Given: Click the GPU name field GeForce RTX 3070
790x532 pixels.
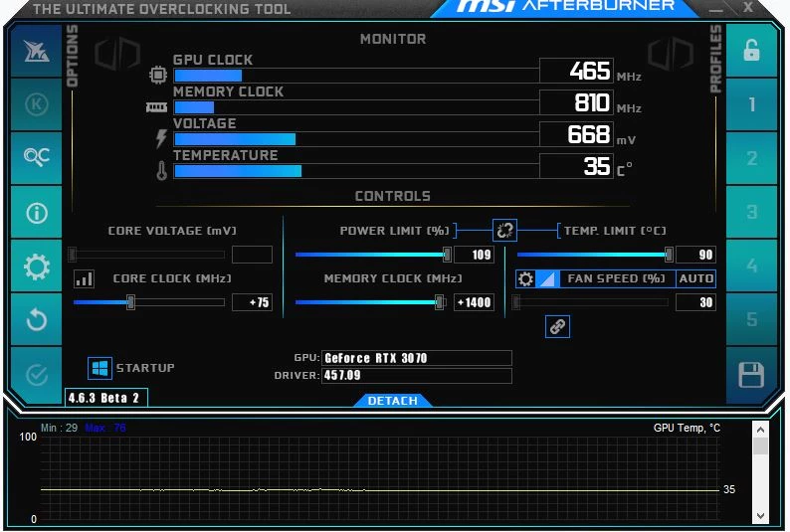Looking at the screenshot, I should pos(417,358).
